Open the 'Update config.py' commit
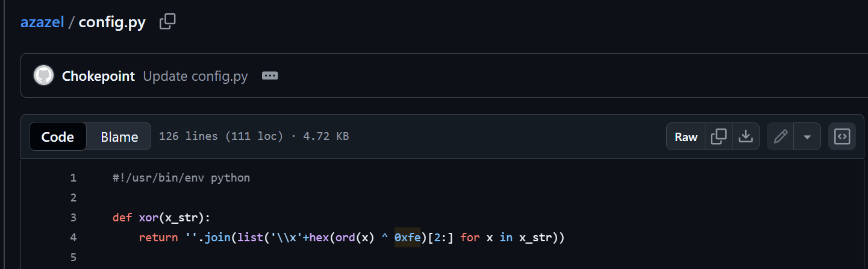The image size is (868, 269). coord(195,77)
